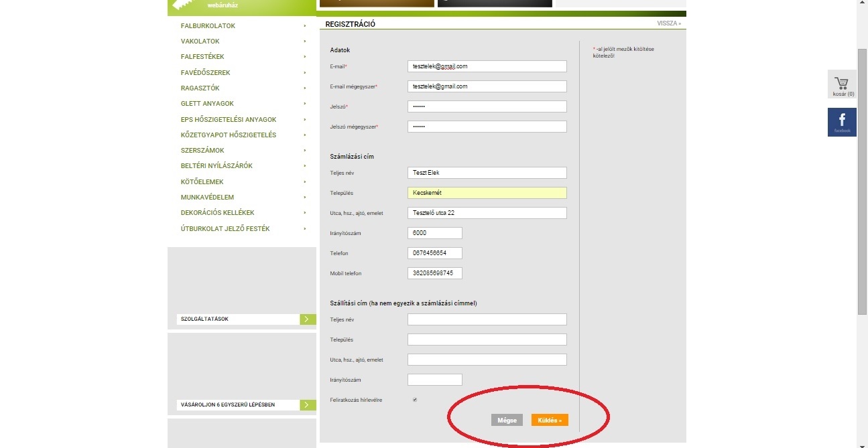Viewport: 868px width, 448px height.
Task: Open the shopping cart (kosár) icon
Action: coord(842,85)
